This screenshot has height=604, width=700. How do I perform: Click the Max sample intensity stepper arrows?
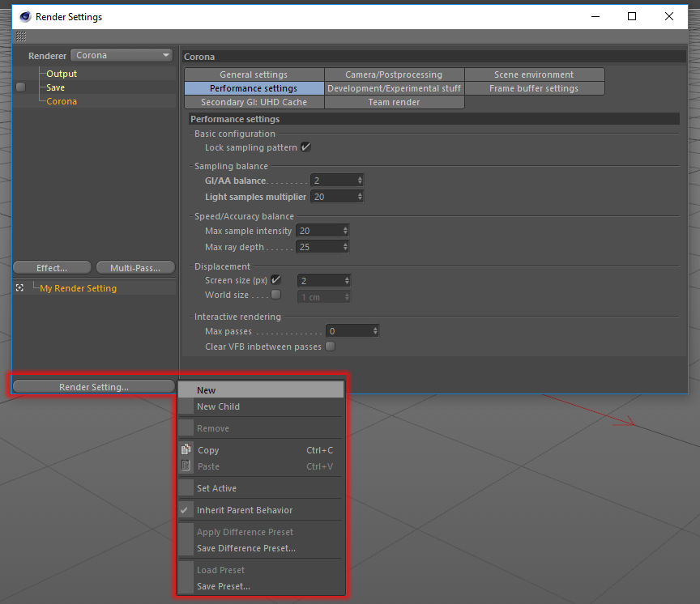[345, 231]
